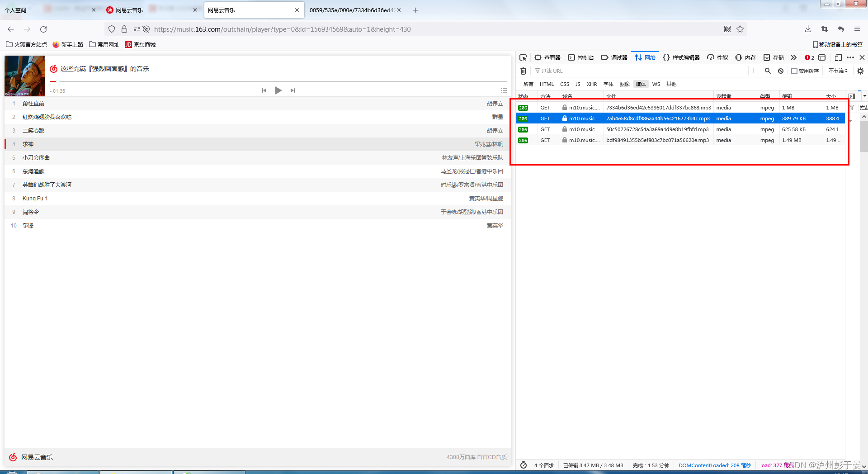Viewport: 868px width, 474px height.
Task: Open the 不节流 throttling dropdown
Action: coord(838,71)
